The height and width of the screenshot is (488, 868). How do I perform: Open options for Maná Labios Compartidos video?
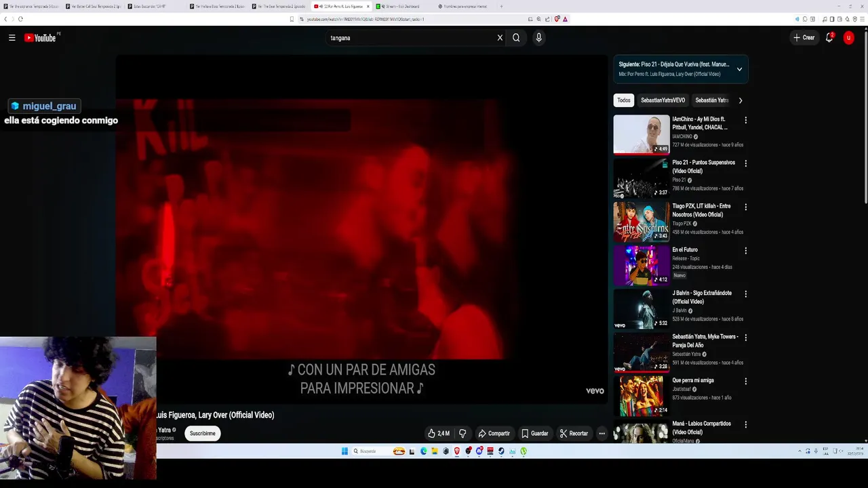click(745, 424)
